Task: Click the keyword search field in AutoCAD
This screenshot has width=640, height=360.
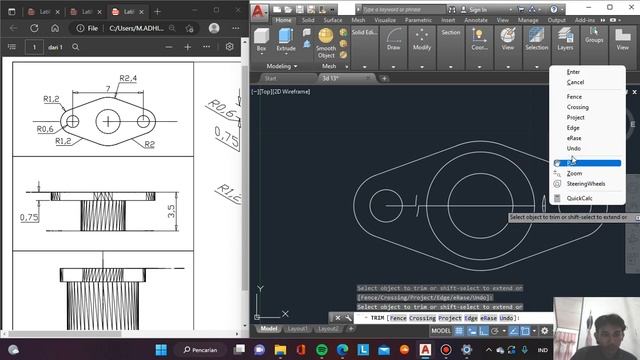Action: tap(403, 9)
